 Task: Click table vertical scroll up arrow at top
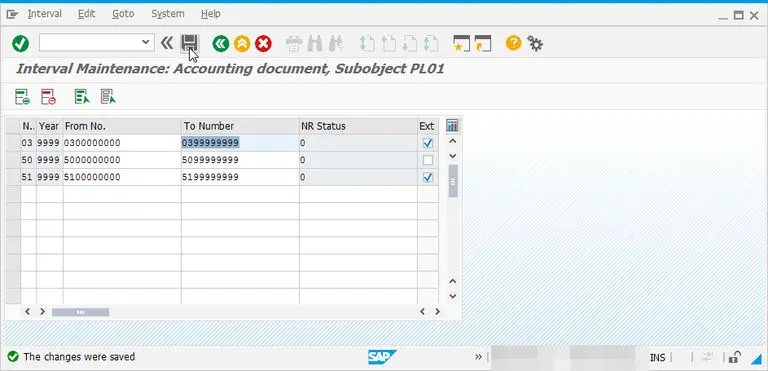pyautogui.click(x=453, y=141)
